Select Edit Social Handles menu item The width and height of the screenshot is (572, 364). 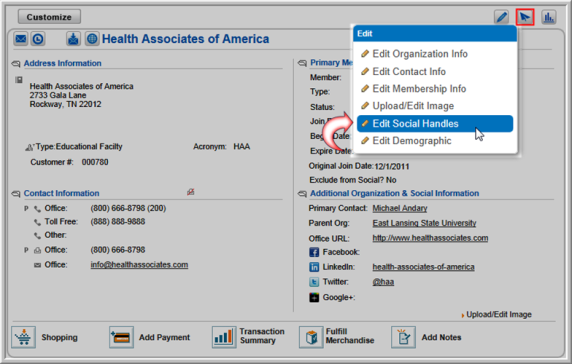click(x=435, y=124)
